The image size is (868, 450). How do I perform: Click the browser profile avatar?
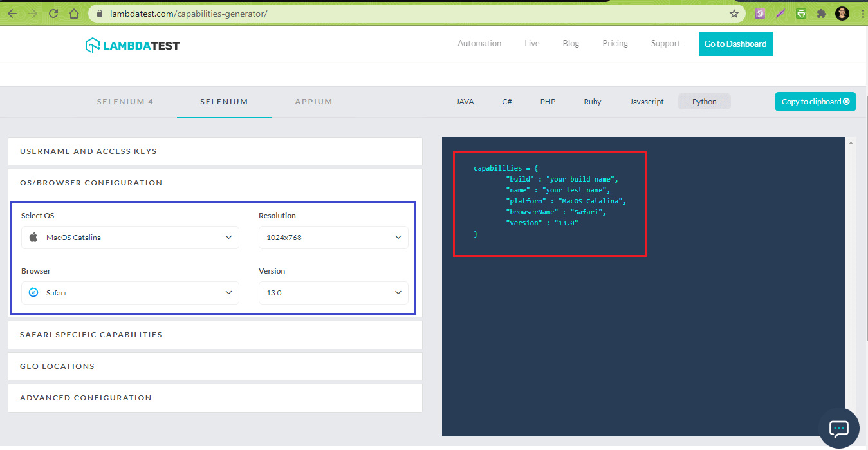click(842, 13)
